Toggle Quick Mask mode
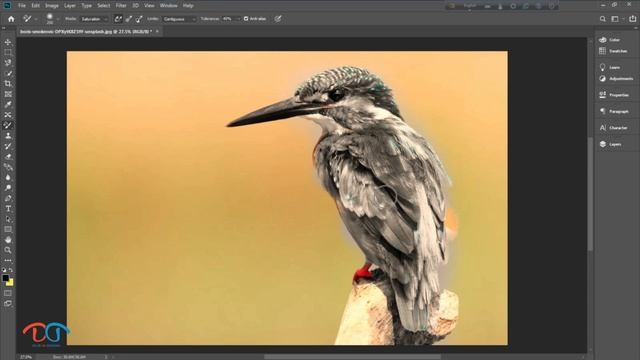Viewport: 640px width, 360px height. 8,293
